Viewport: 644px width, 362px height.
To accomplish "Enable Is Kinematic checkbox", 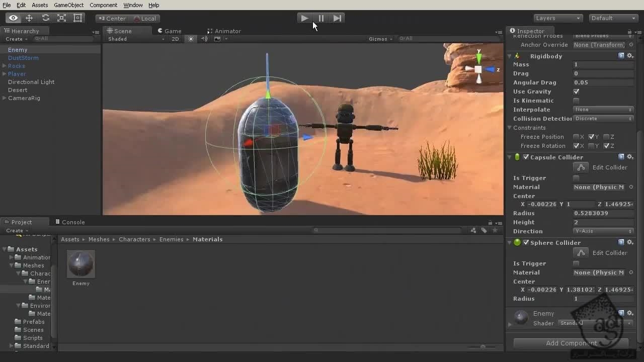I will [576, 101].
